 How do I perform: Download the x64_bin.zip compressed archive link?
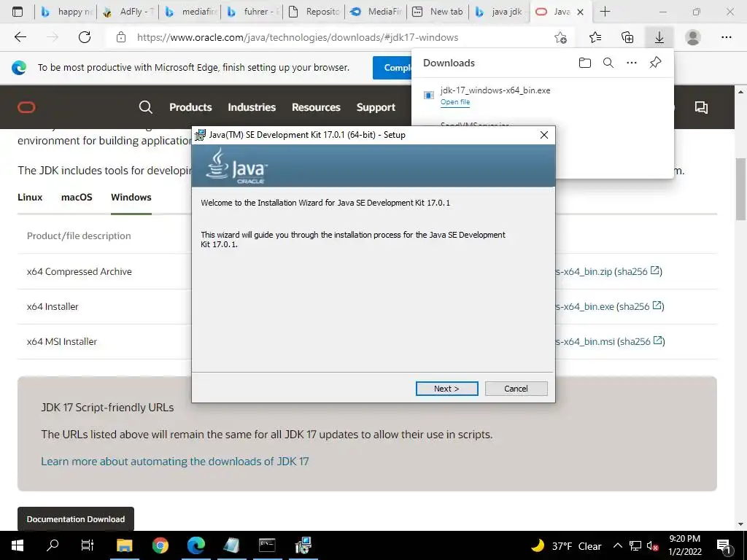[x=584, y=271]
